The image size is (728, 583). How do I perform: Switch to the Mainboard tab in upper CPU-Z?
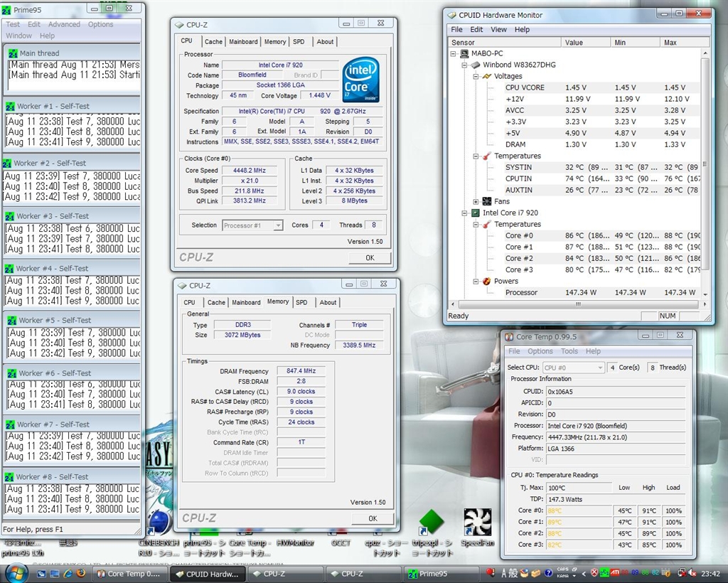pyautogui.click(x=243, y=42)
